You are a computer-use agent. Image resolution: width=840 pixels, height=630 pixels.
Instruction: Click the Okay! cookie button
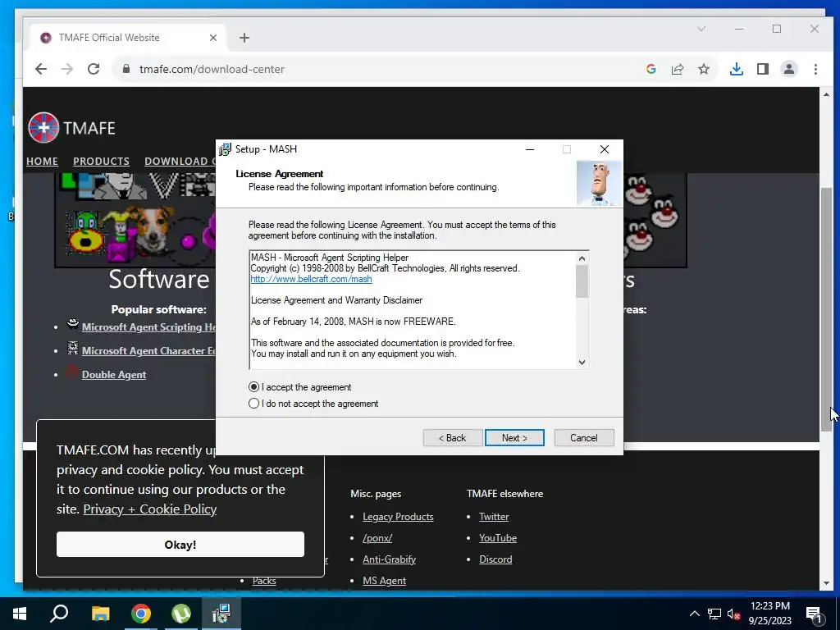tap(180, 545)
